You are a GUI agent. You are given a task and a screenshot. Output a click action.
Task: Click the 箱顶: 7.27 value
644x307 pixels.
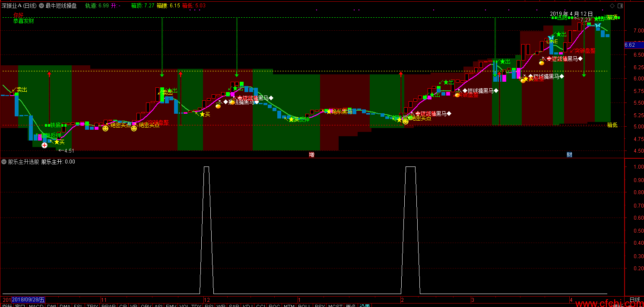143,6
